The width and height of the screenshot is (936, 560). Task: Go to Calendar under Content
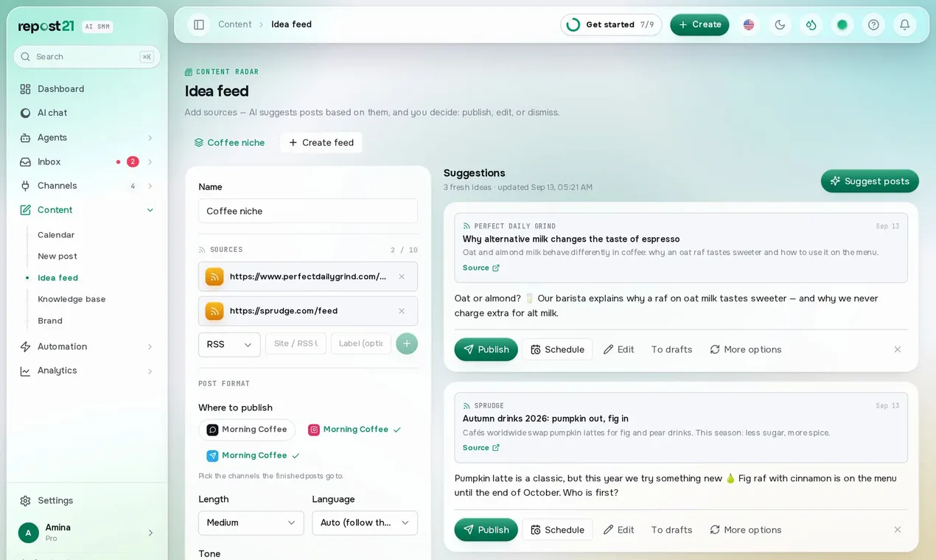pos(56,235)
